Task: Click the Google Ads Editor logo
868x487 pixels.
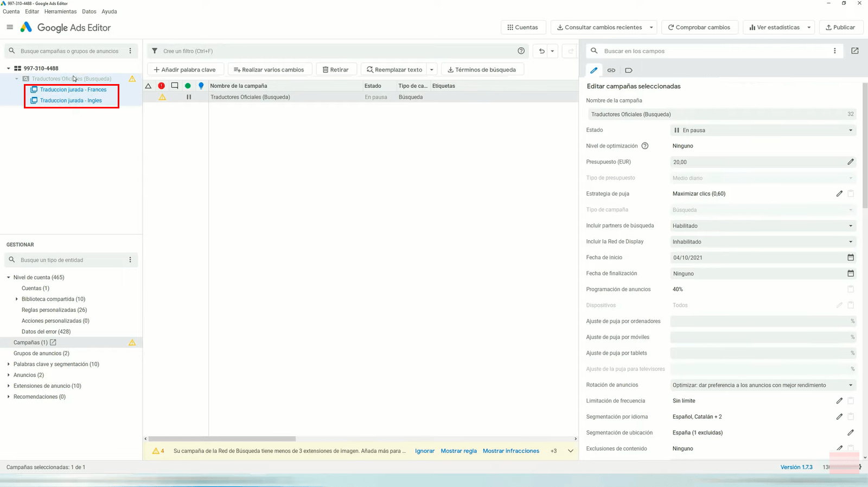Action: click(65, 27)
